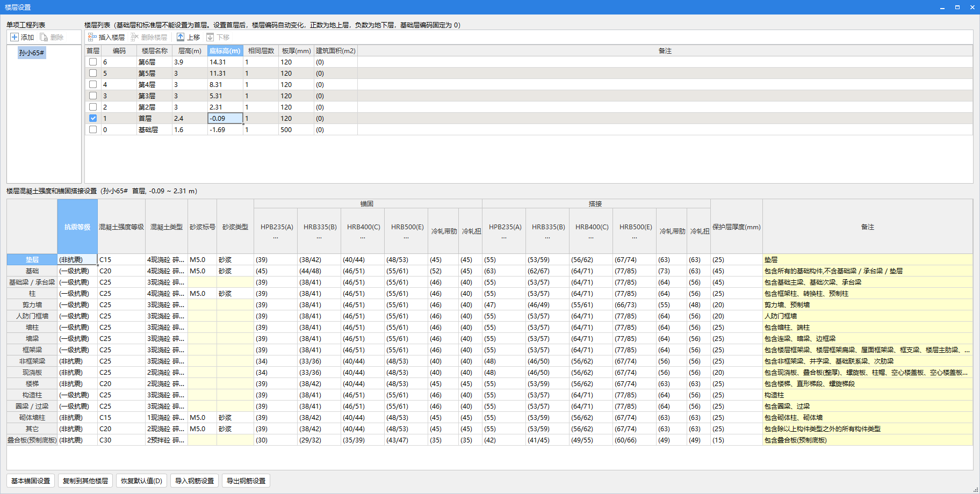980x494 pixels.
Task: Click the (15) cover thickness cell of 叠合板
Action: [737, 440]
